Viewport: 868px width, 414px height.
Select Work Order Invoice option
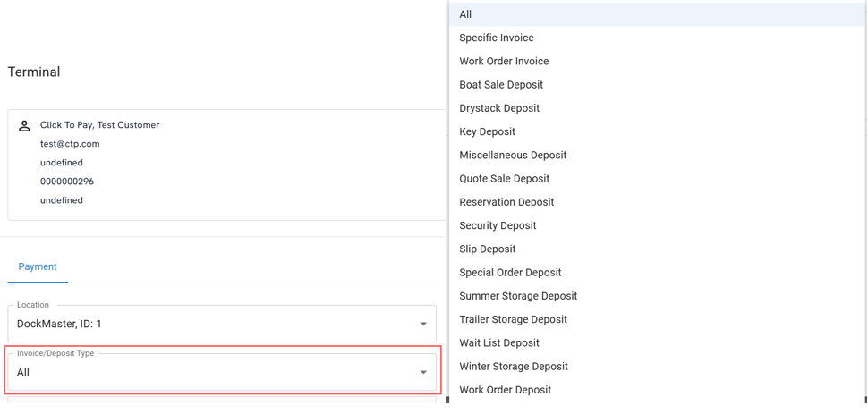point(659,62)
